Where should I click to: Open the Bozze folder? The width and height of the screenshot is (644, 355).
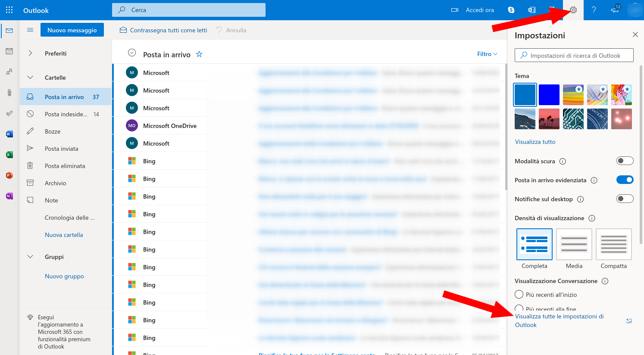tap(66, 131)
